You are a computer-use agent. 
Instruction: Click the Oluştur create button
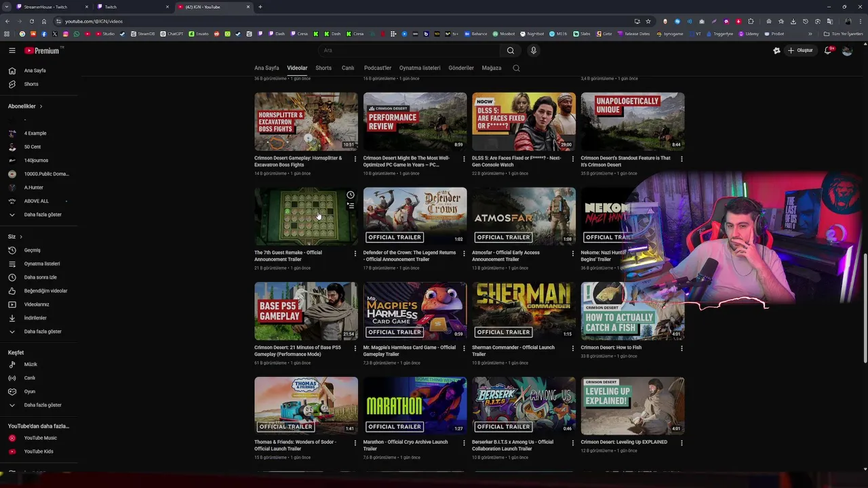(800, 50)
